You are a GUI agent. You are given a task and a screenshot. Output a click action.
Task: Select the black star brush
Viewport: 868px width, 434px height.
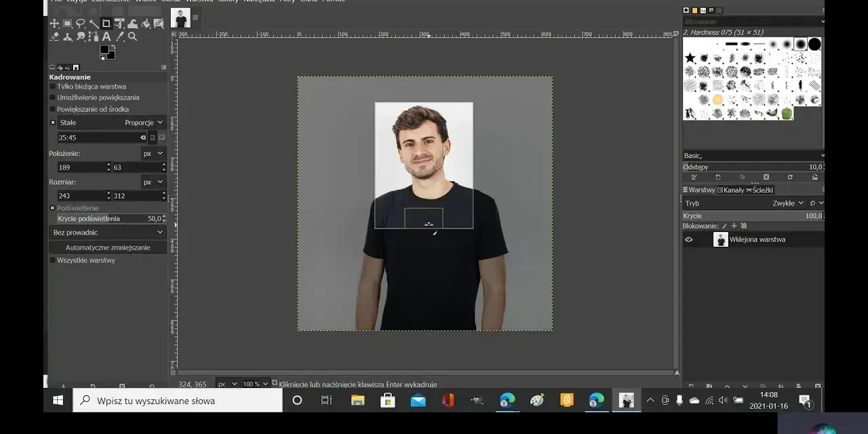690,58
